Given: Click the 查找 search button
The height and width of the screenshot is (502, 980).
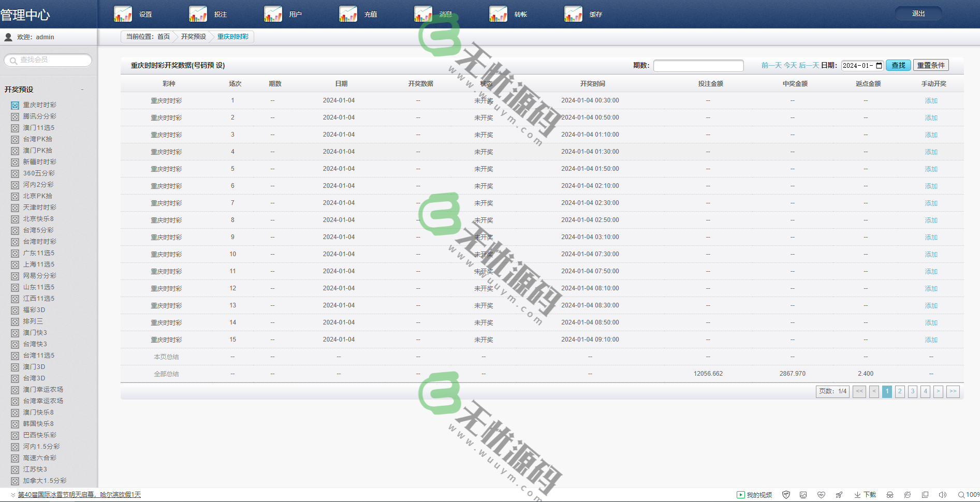Looking at the screenshot, I should click(x=898, y=65).
